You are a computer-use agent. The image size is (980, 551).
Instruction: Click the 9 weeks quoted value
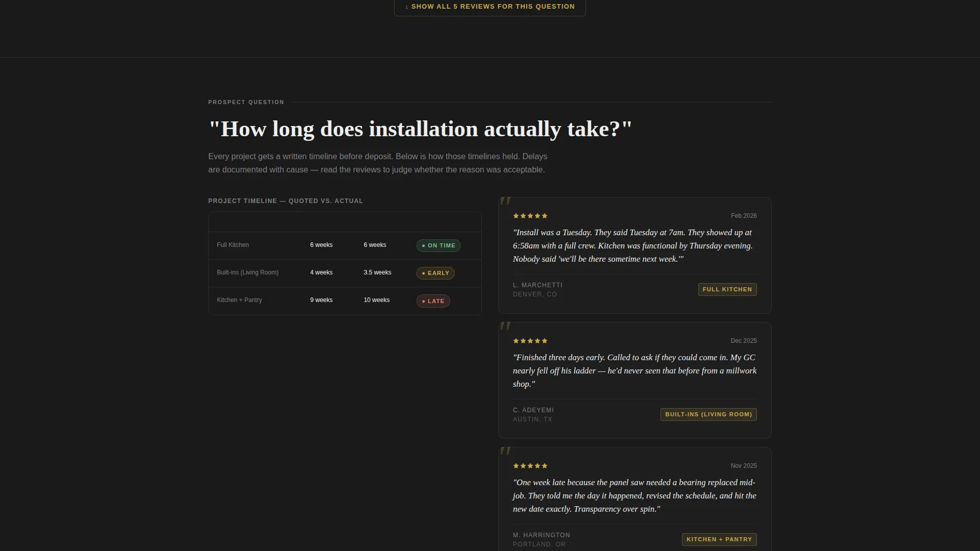[x=321, y=300]
